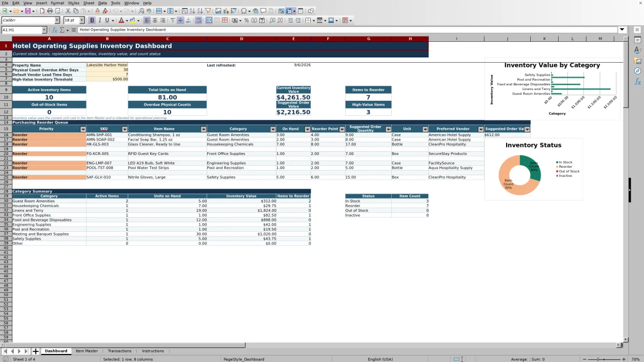Screen dimensions: 644x362
Task: Open the sidebar Properties deck icon
Action: 638,40
